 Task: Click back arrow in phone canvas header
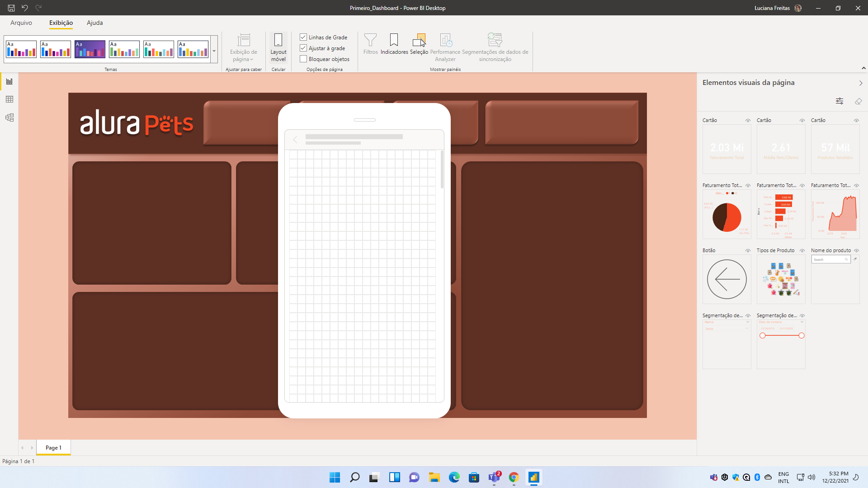295,140
